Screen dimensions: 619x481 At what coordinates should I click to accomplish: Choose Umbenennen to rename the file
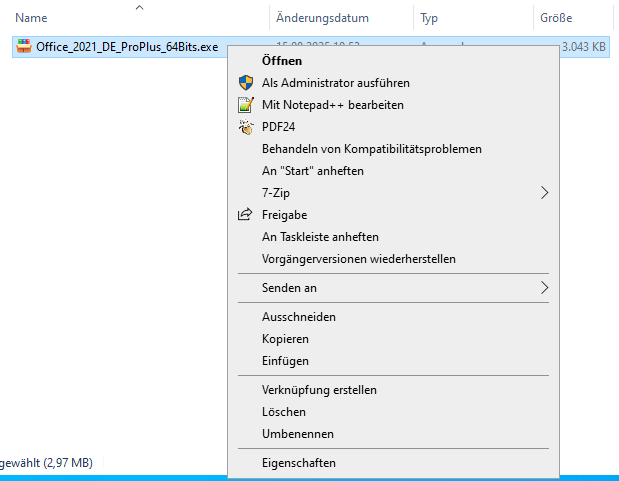point(297,434)
